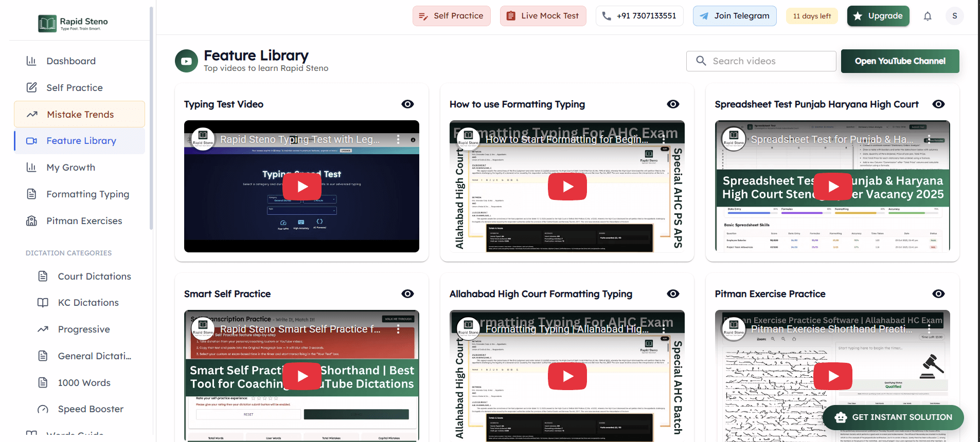Click the Rapid Steno logo
This screenshot has height=442, width=980.
click(73, 23)
